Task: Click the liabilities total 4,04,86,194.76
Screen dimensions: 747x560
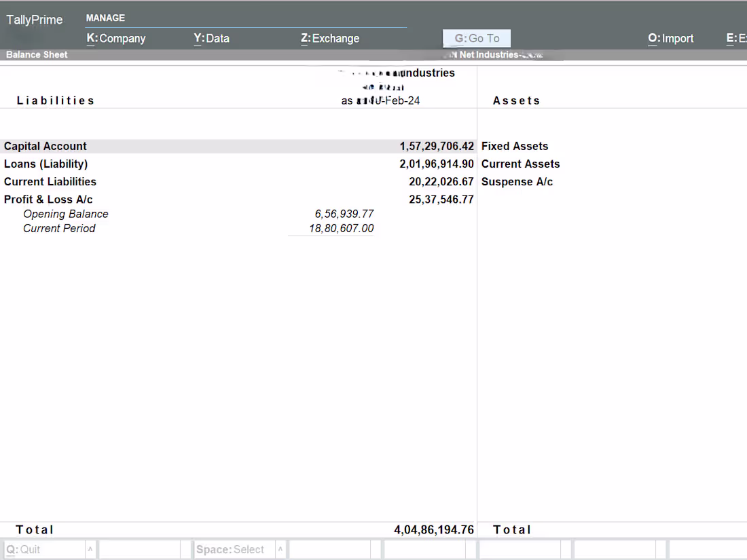Action: coord(434,529)
